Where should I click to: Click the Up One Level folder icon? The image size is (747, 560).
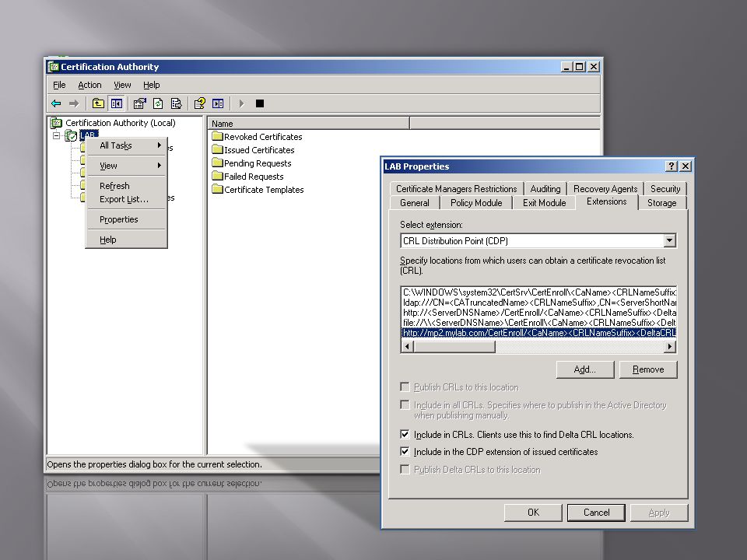click(x=98, y=103)
